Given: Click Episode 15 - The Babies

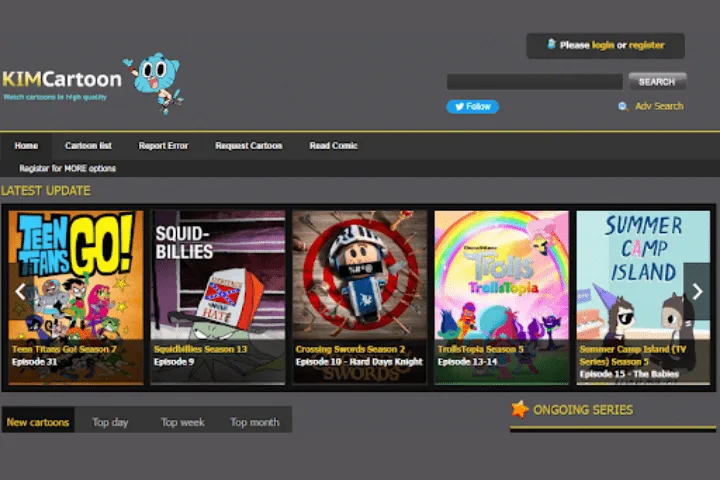Looking at the screenshot, I should [x=629, y=374].
